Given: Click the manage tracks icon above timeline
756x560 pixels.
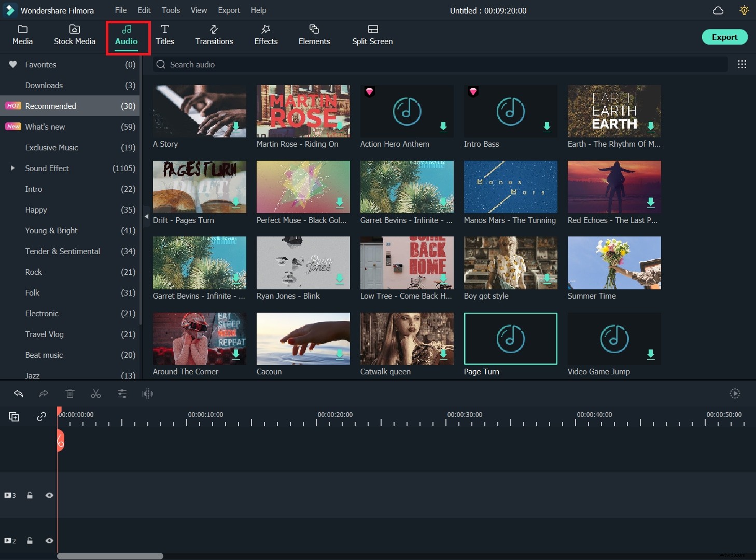Looking at the screenshot, I should (13, 416).
